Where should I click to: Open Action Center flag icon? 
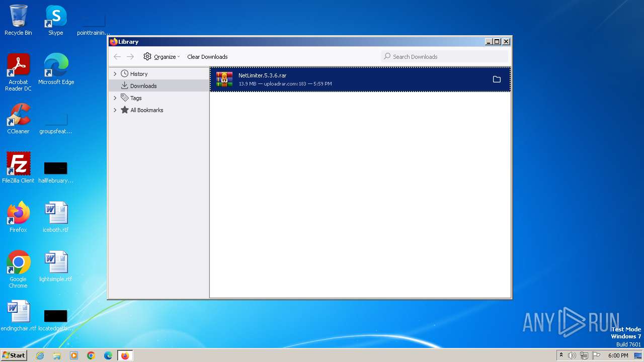pos(596,355)
